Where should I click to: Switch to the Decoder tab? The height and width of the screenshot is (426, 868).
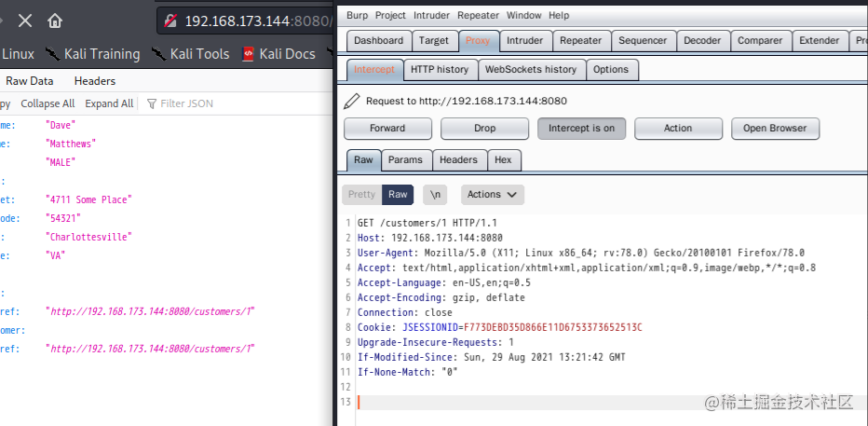[x=702, y=41]
